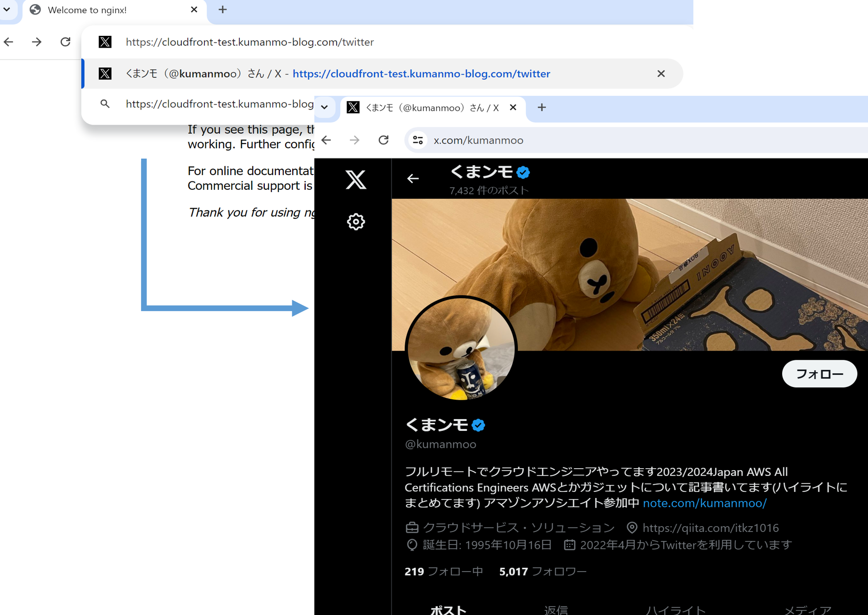Open the settings gear on the profile page
This screenshot has height=615, width=868.
click(x=355, y=221)
